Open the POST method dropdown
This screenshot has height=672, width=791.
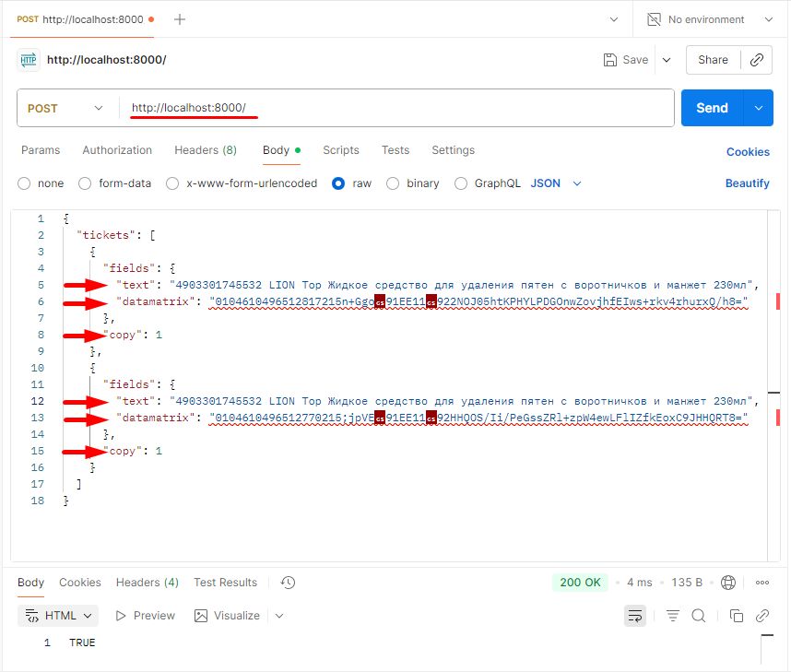tap(65, 108)
